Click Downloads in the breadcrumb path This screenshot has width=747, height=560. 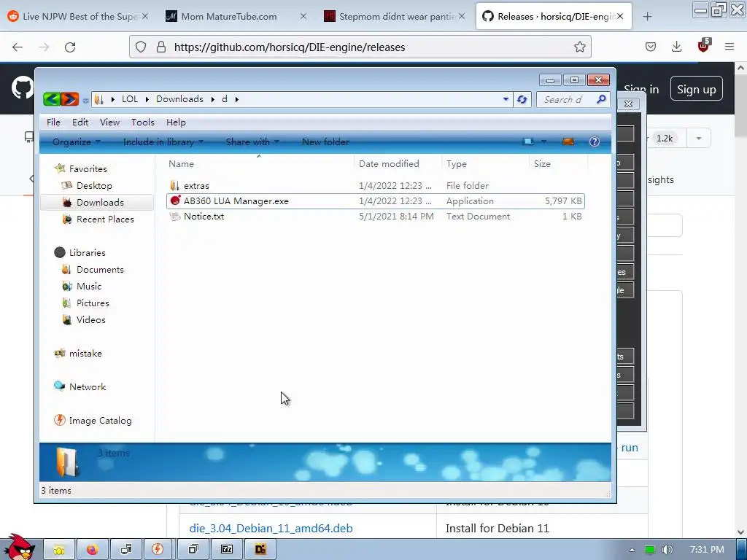coord(179,99)
